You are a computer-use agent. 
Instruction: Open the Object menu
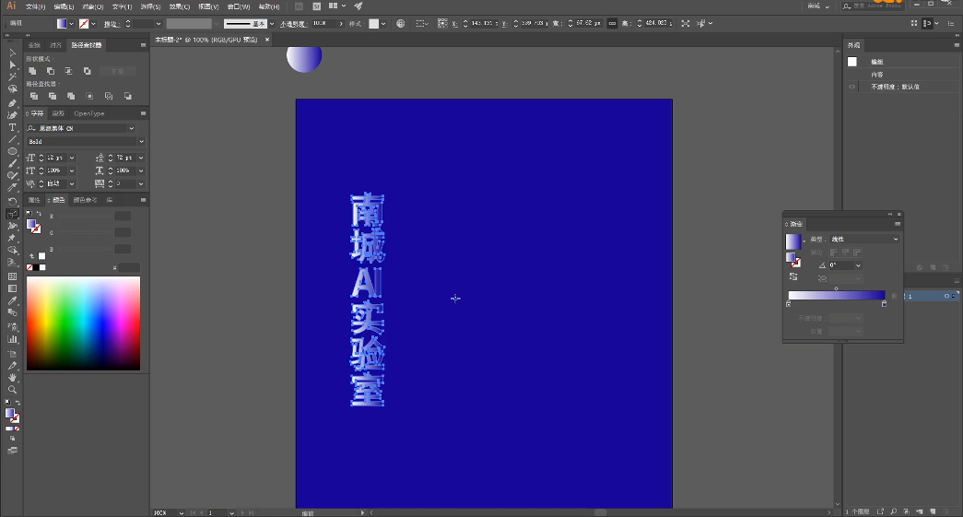pos(92,7)
